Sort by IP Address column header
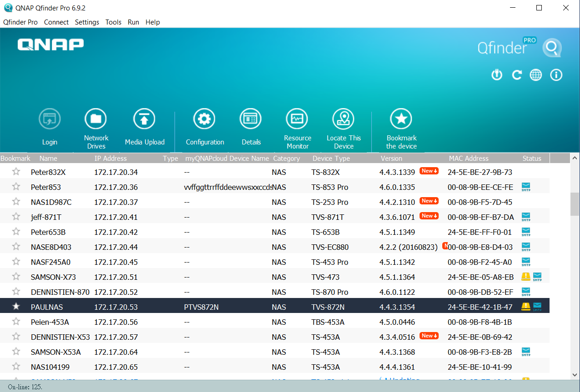Screen dimensions: 580x392 tap(110, 159)
